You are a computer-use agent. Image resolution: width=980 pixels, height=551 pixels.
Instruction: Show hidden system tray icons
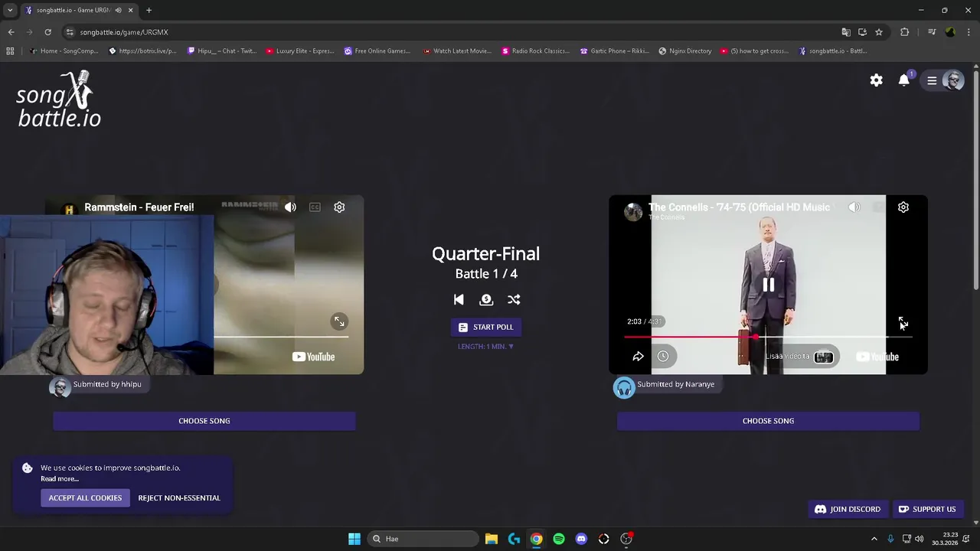(x=874, y=539)
